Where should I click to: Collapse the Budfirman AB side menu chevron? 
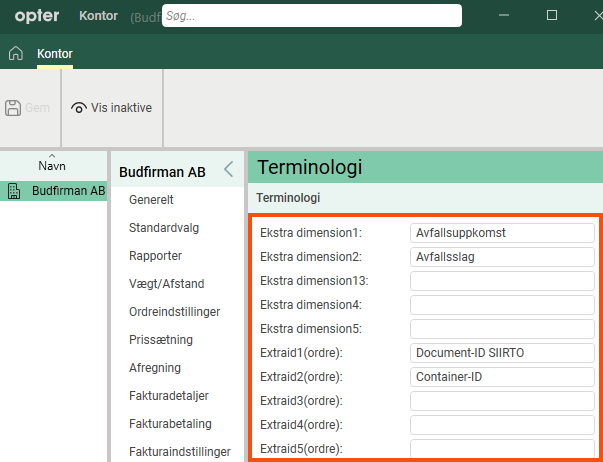tap(227, 169)
